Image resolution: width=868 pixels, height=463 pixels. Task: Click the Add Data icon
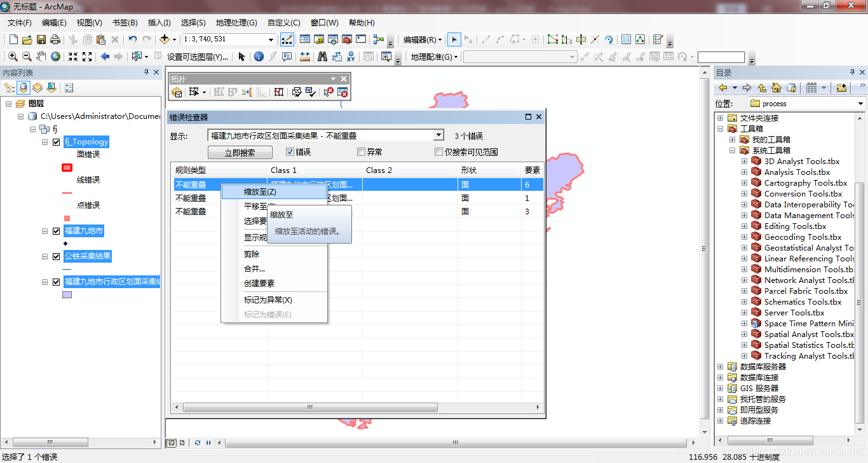coord(165,39)
